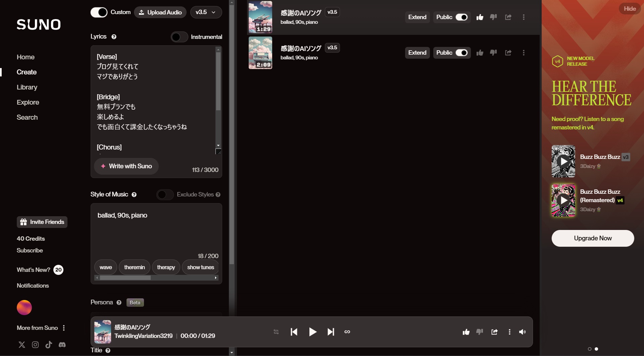Click Write with Suno button
Screen dimensions: 644x356
(x=126, y=166)
